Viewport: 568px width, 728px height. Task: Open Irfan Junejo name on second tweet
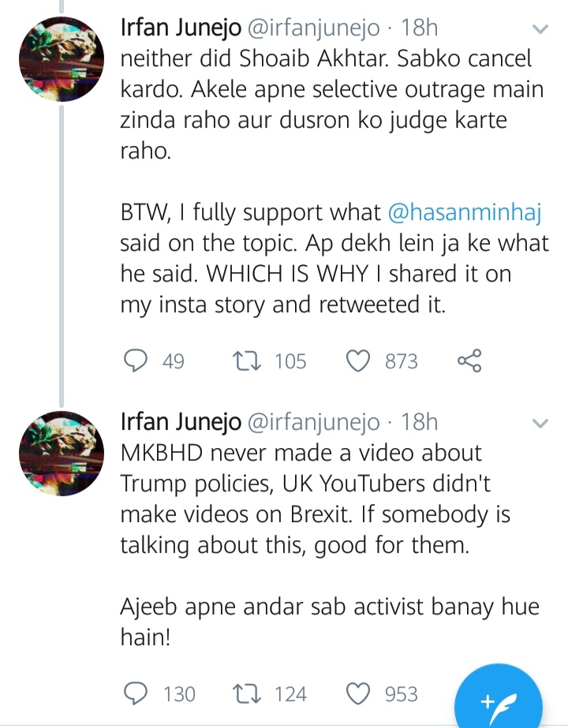pyautogui.click(x=181, y=422)
